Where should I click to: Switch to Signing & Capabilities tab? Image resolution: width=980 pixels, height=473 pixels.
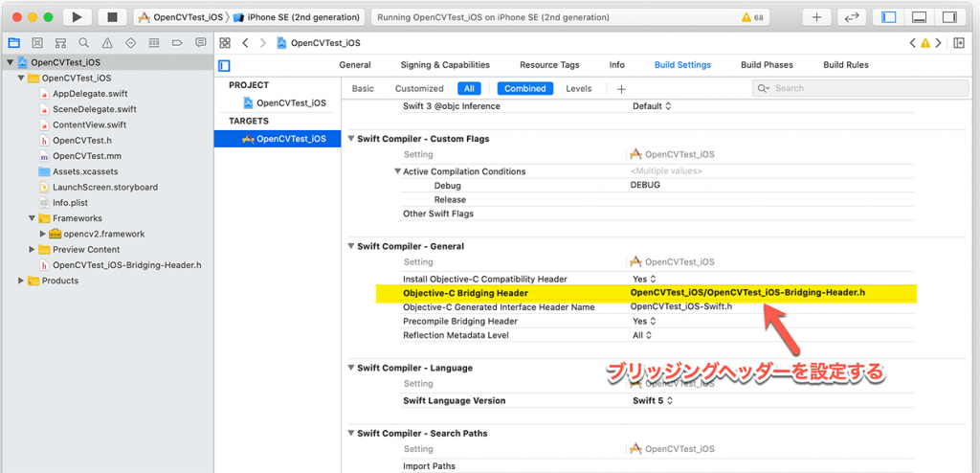point(445,65)
